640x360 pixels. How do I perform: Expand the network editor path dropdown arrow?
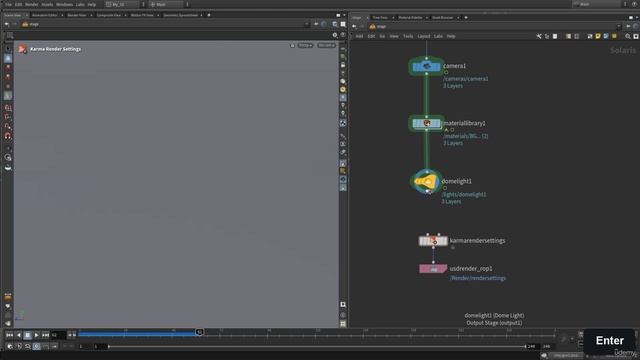(x=619, y=27)
